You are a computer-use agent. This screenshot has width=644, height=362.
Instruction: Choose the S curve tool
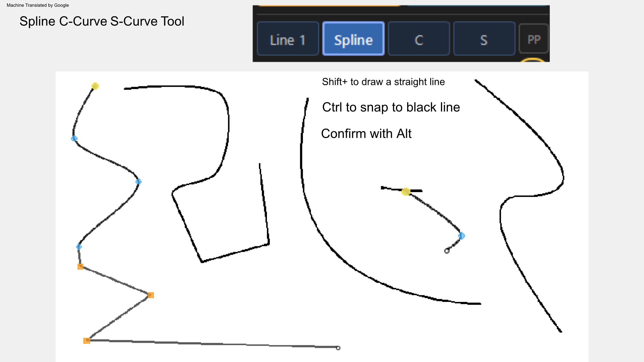(484, 39)
